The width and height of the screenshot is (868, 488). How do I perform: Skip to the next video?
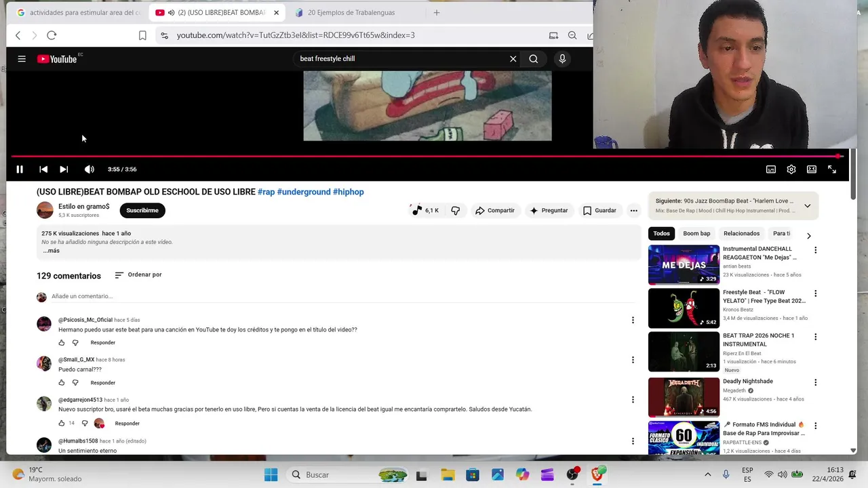click(64, 169)
